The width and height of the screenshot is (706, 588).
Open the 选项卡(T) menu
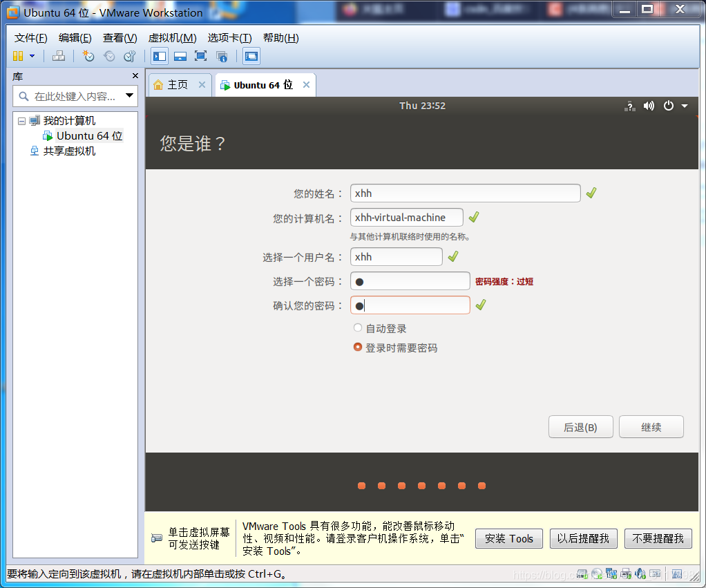(x=229, y=38)
